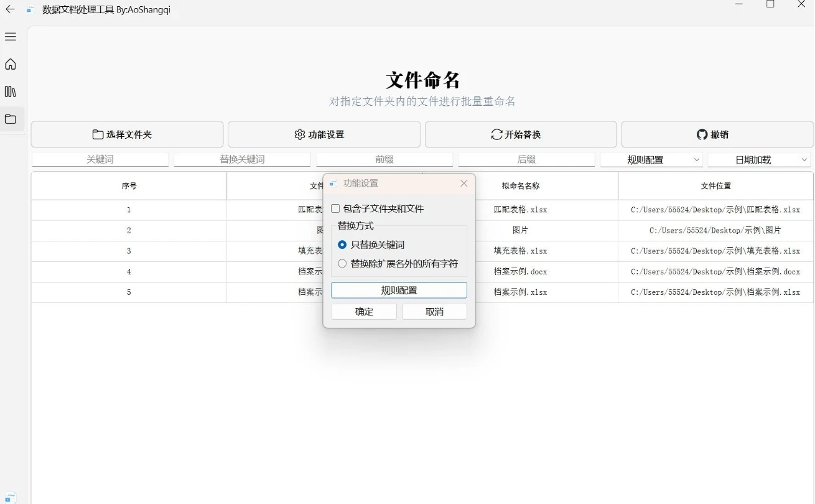This screenshot has width=815, height=504.
Task: Click the back arrow in title bar
Action: 10,9
